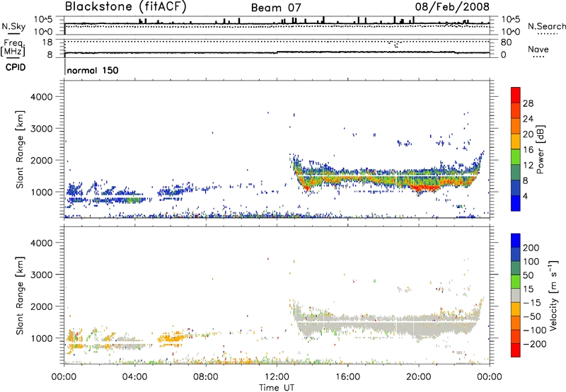
Task: Click the "12" value on Power colorbar
Action: pyautogui.click(x=528, y=166)
